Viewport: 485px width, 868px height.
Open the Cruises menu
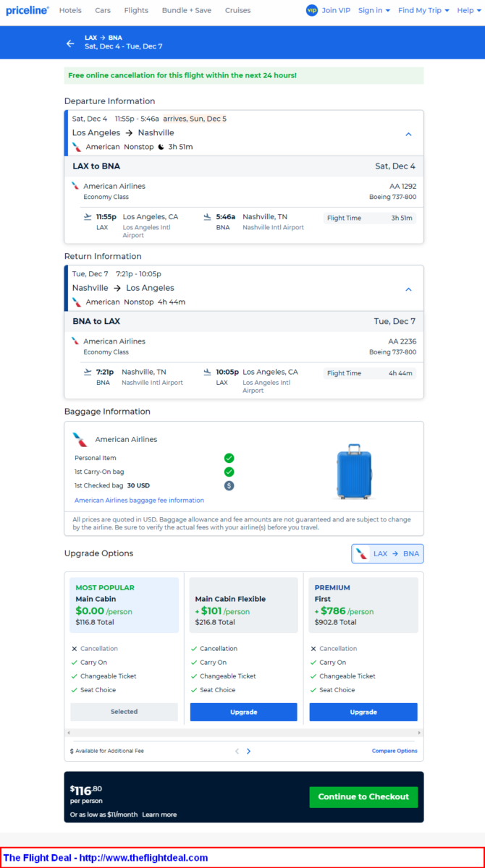(x=237, y=10)
